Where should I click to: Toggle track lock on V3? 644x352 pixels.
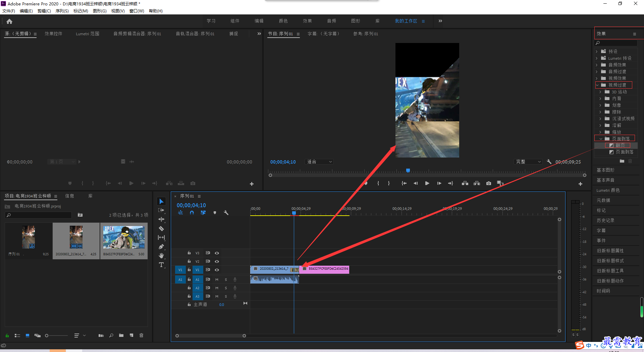pyautogui.click(x=189, y=253)
